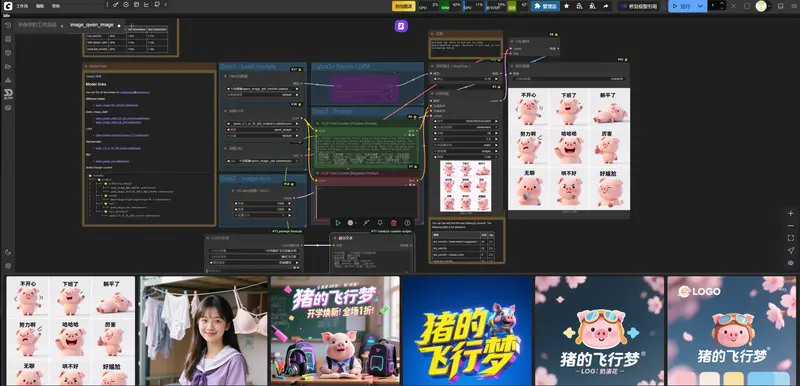Click the height field in Empty Latent node

click(262, 209)
